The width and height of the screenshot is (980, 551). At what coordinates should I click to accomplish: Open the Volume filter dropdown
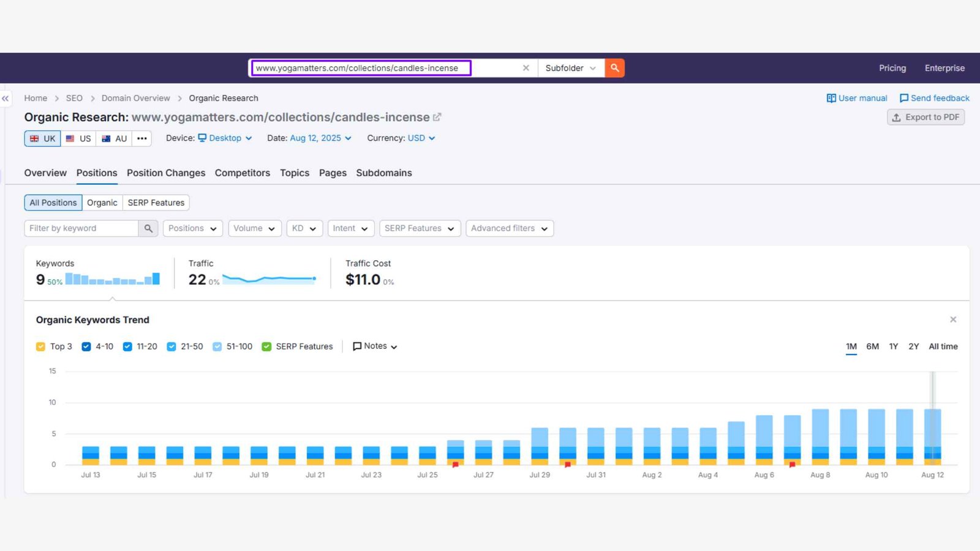click(x=255, y=228)
